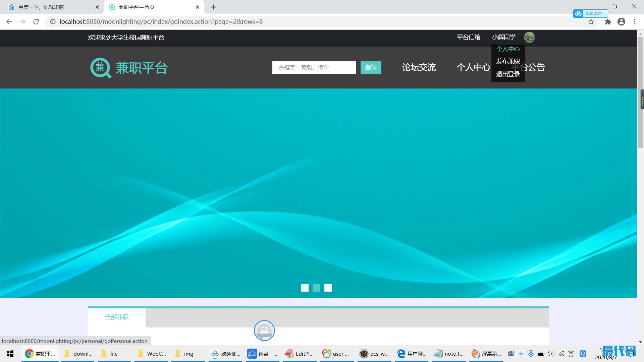
Task: Switch to the 全部兼职 tab
Action: (117, 317)
